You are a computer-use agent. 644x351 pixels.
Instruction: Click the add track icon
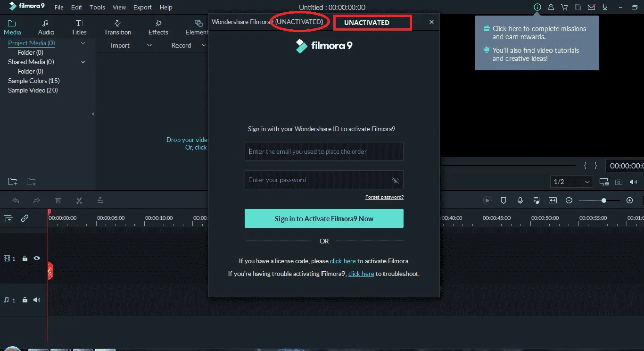coord(8,218)
